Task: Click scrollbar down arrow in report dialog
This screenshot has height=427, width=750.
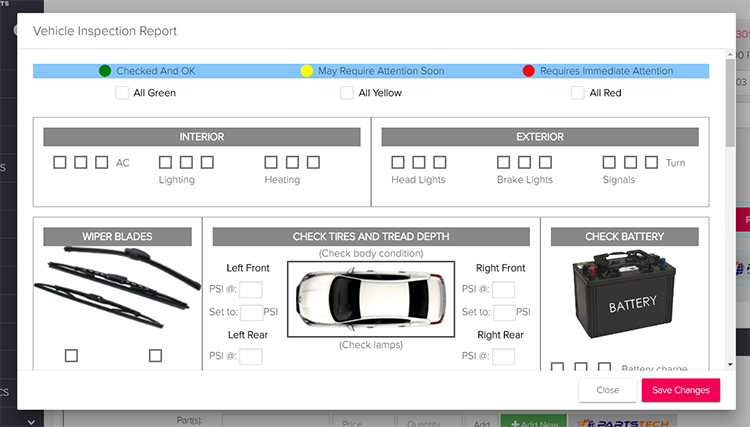Action: tap(730, 364)
